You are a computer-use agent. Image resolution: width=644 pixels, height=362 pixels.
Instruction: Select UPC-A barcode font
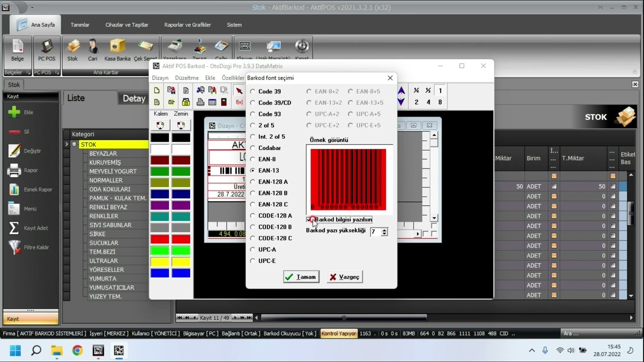pyautogui.click(x=253, y=249)
